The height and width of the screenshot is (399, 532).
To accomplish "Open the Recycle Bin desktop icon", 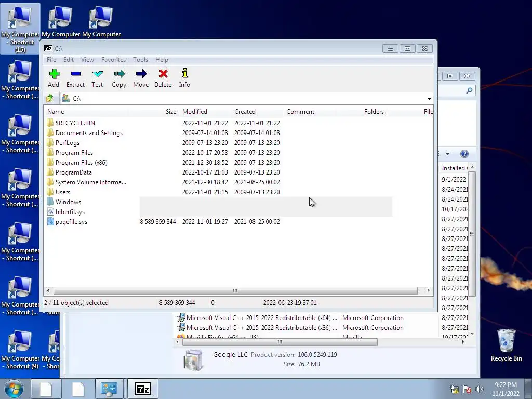I will tap(506, 345).
